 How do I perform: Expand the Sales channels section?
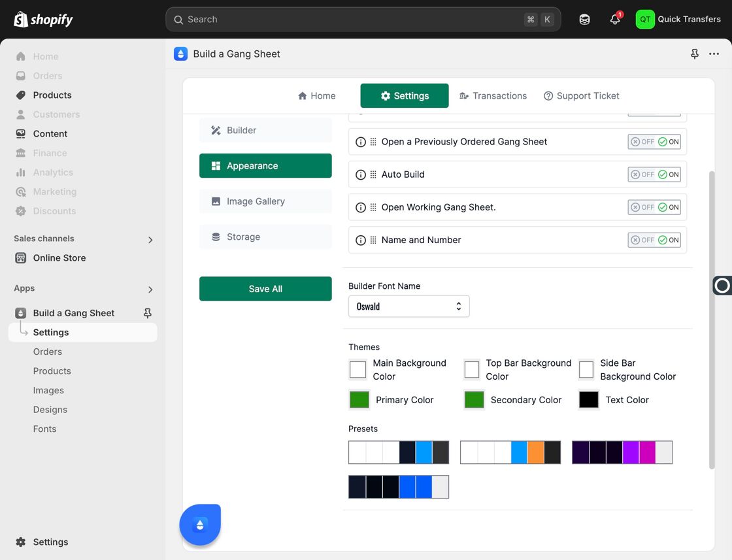pos(150,240)
